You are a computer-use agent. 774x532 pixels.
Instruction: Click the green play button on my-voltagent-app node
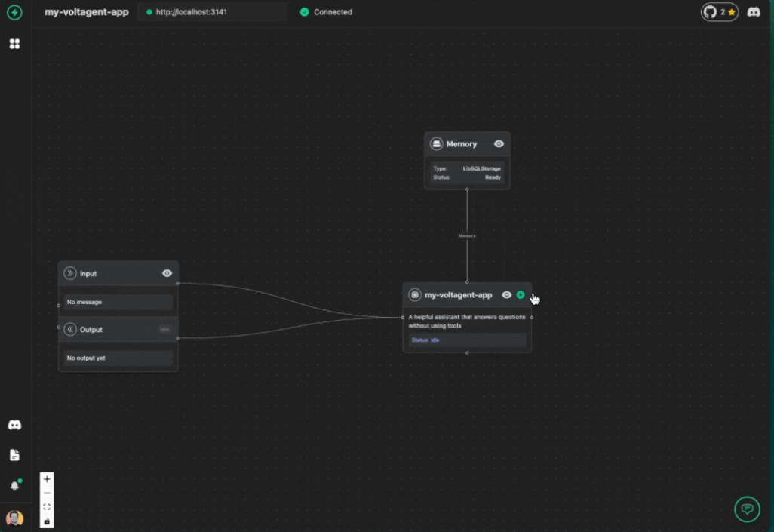click(521, 295)
